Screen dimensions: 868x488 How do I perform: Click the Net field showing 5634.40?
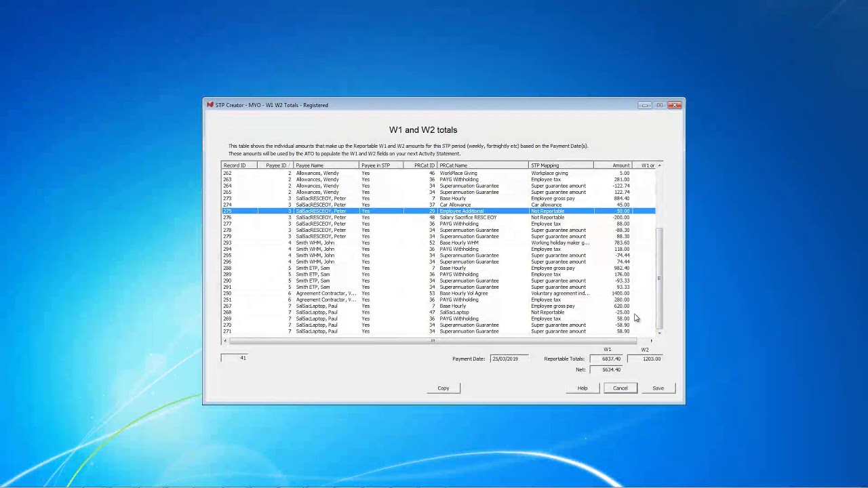608,369
